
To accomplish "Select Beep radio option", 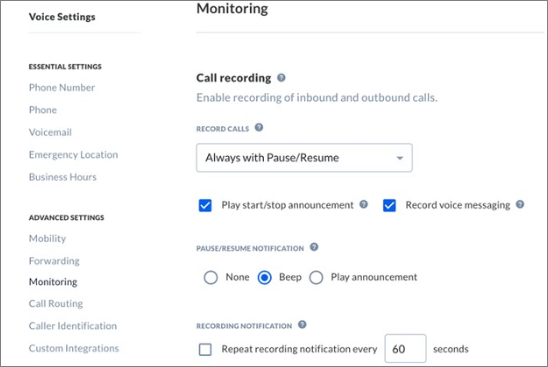I will pyautogui.click(x=265, y=278).
